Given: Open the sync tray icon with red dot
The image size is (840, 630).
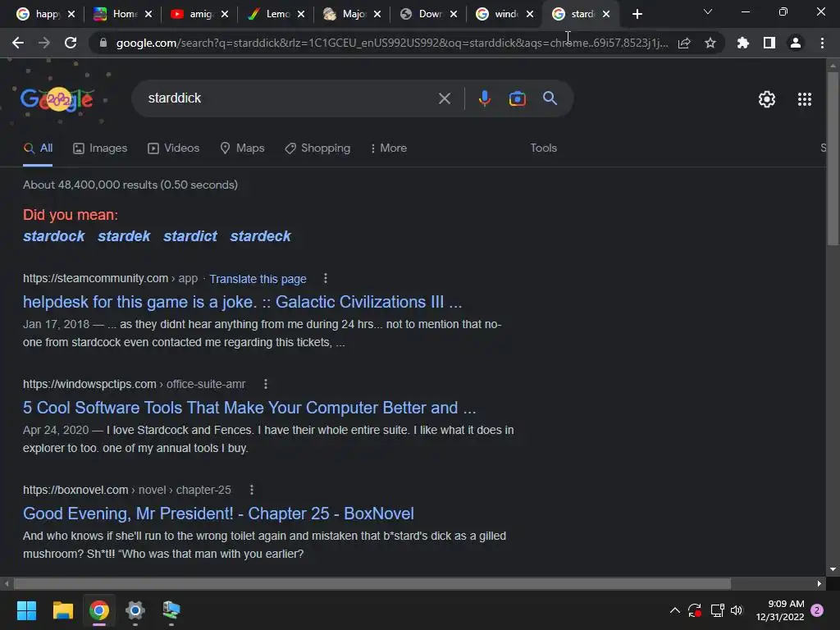Looking at the screenshot, I should pyautogui.click(x=695, y=610).
